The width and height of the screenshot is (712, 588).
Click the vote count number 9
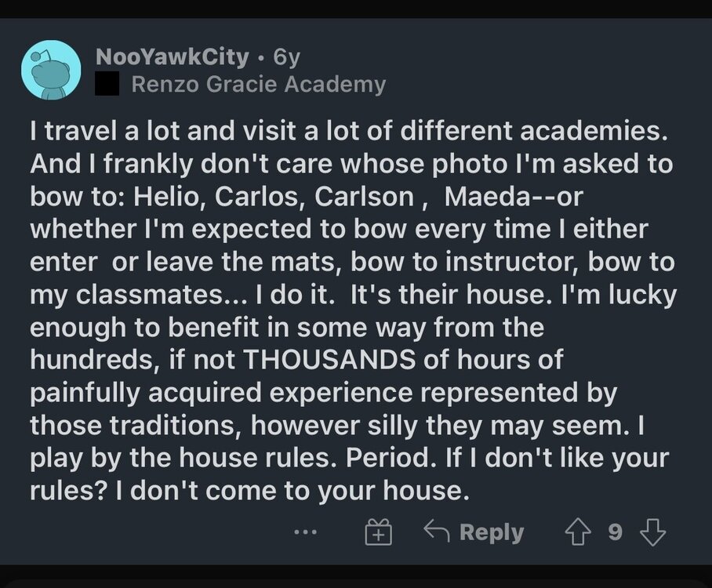click(x=615, y=533)
